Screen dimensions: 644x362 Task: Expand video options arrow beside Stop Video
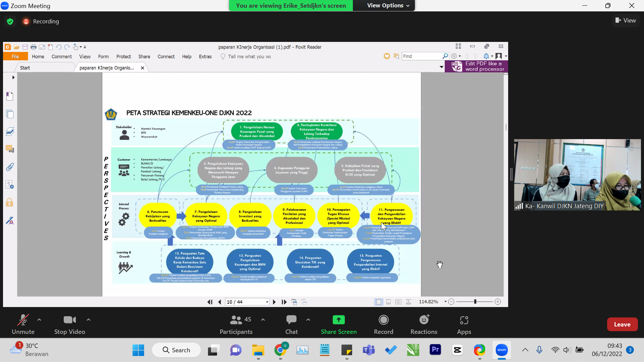(x=89, y=320)
